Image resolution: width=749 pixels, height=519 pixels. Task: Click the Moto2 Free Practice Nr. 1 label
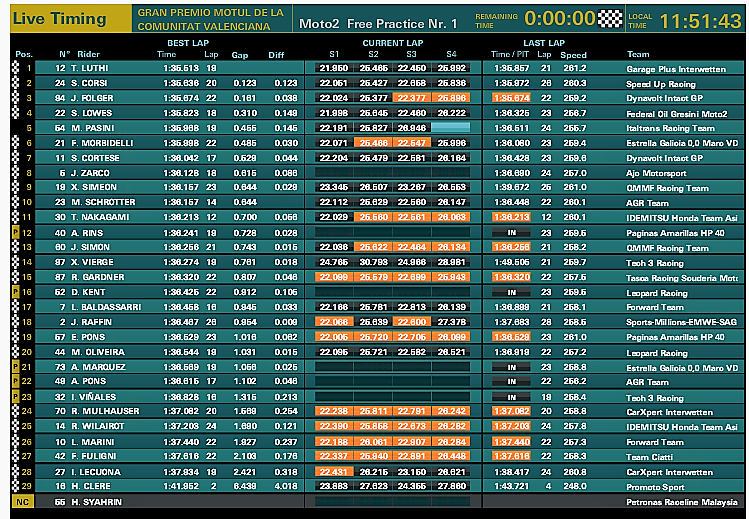click(378, 23)
